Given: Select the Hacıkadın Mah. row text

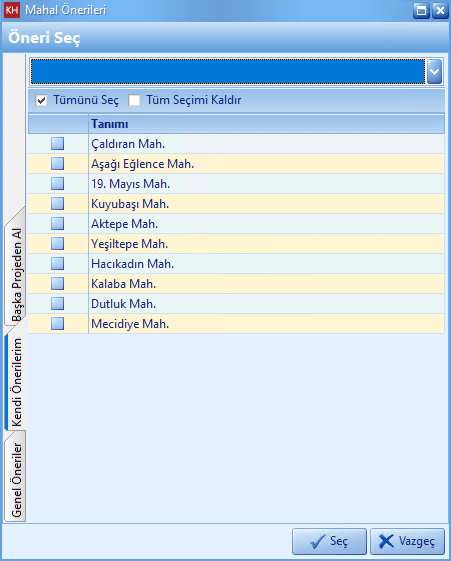Looking at the screenshot, I should pos(132,264).
